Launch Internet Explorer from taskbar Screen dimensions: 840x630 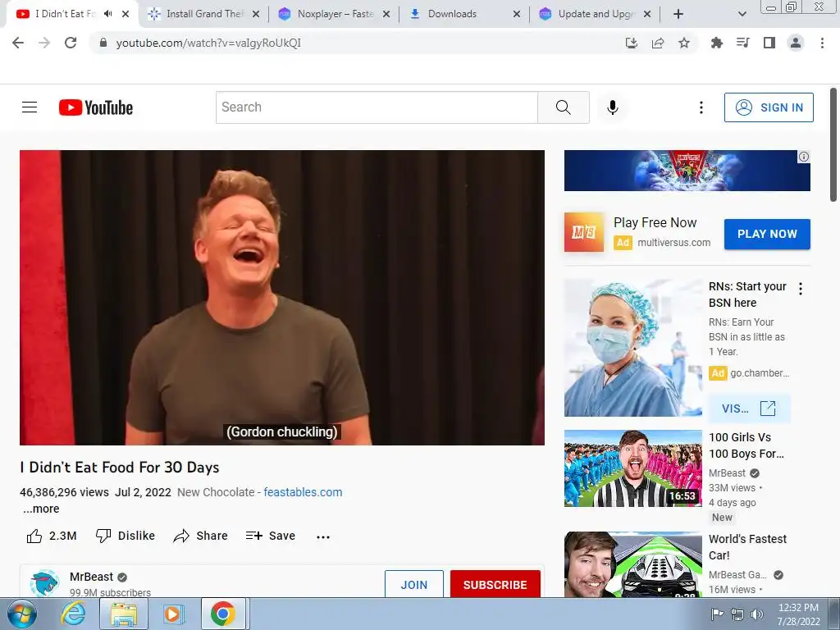pos(73,614)
